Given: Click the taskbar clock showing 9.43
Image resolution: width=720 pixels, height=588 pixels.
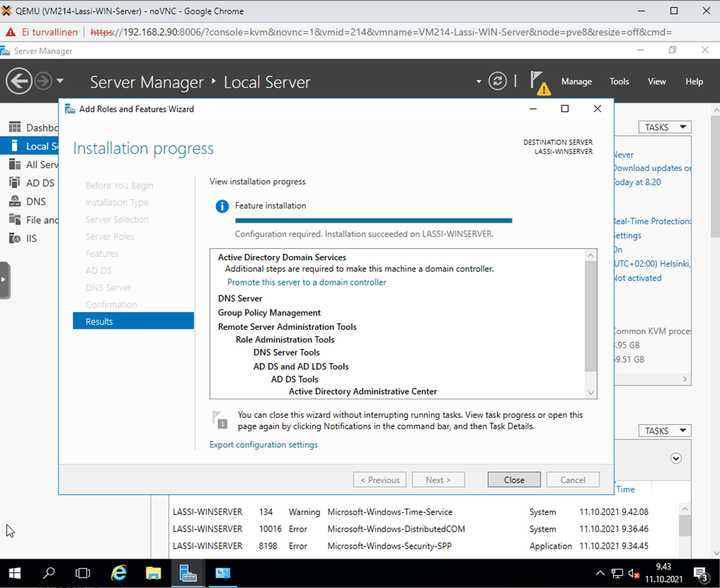Looking at the screenshot, I should (664, 573).
